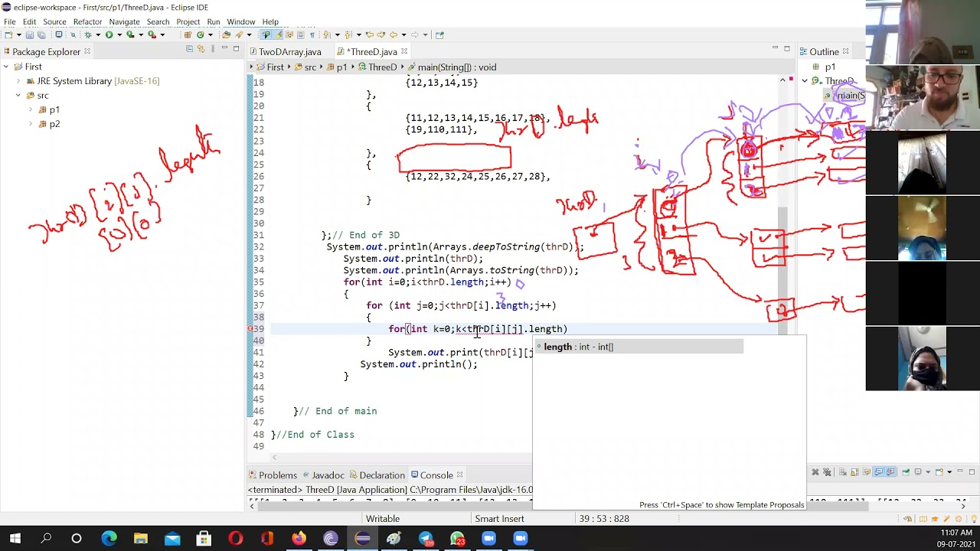Click Remove Launch icon in Console
Screen dimensions: 980x551
(815, 472)
